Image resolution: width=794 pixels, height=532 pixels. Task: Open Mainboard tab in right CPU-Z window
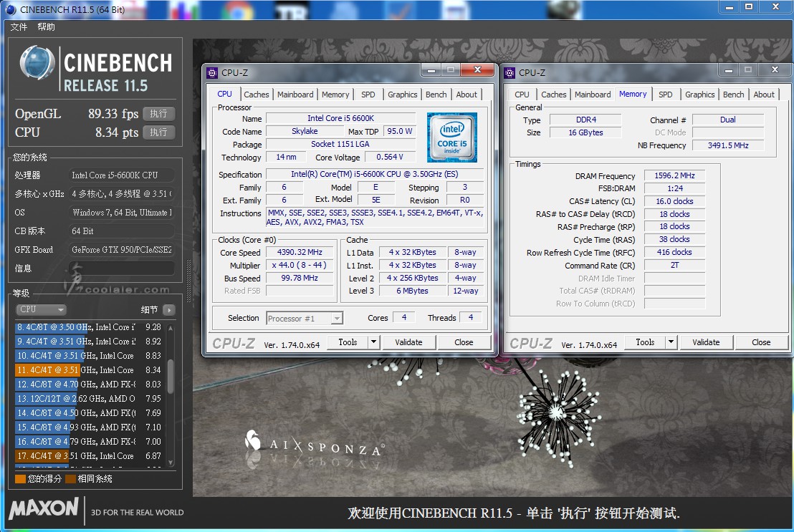point(593,94)
